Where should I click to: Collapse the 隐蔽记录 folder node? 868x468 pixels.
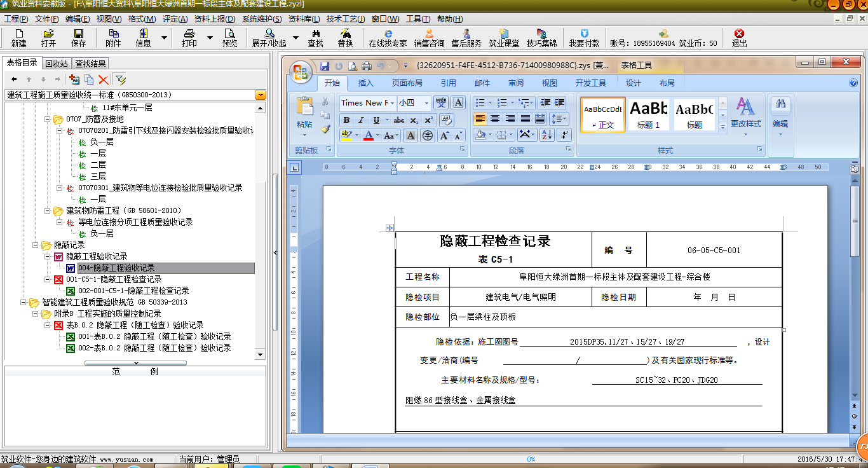[x=36, y=245]
